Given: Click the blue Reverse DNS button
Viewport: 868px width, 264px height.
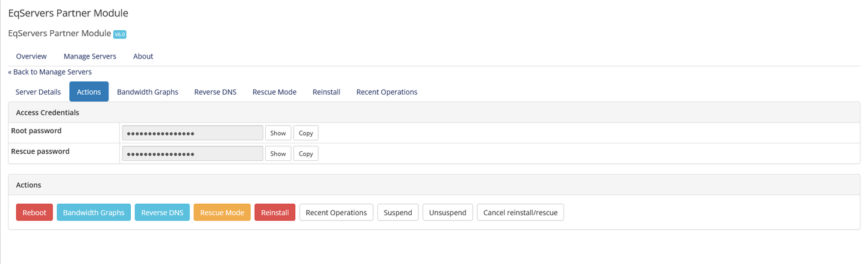Looking at the screenshot, I should 162,212.
